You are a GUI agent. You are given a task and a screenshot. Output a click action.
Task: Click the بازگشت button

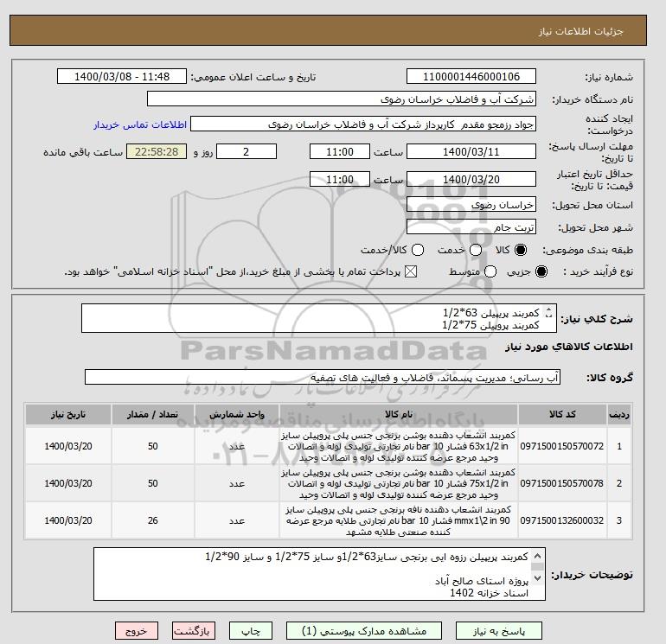[x=193, y=631]
